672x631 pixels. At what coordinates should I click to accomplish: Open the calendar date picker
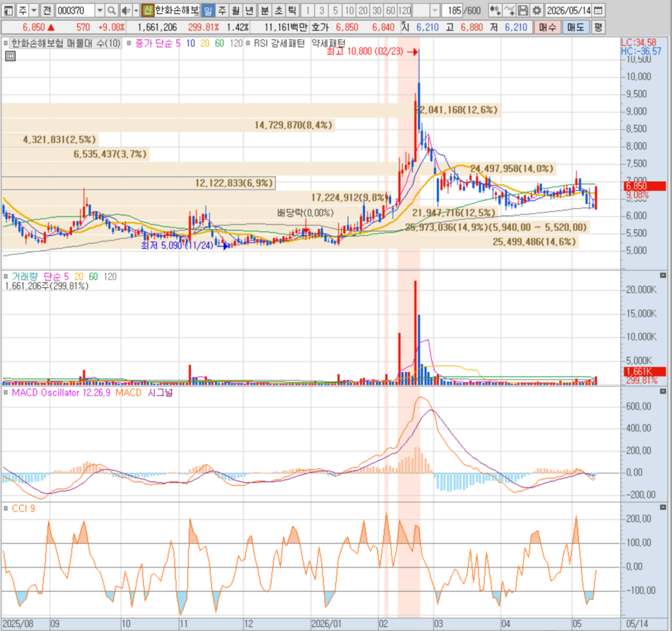tap(598, 10)
